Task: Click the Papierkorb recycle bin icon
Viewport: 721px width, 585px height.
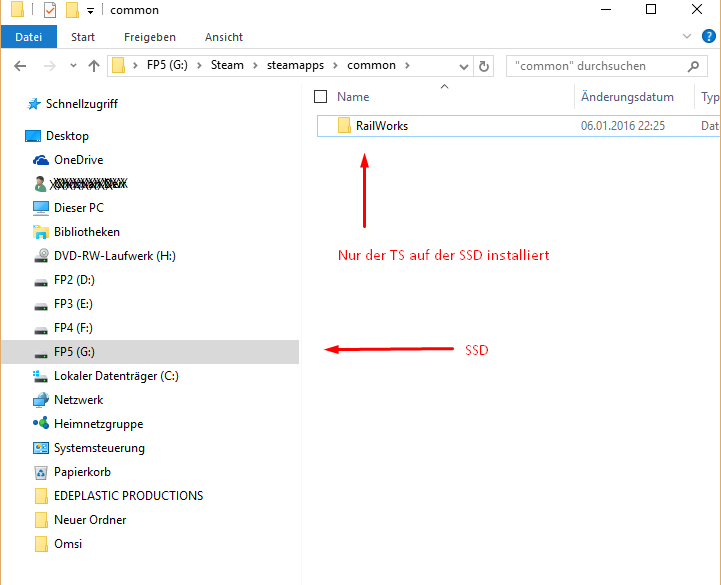Action: [41, 472]
